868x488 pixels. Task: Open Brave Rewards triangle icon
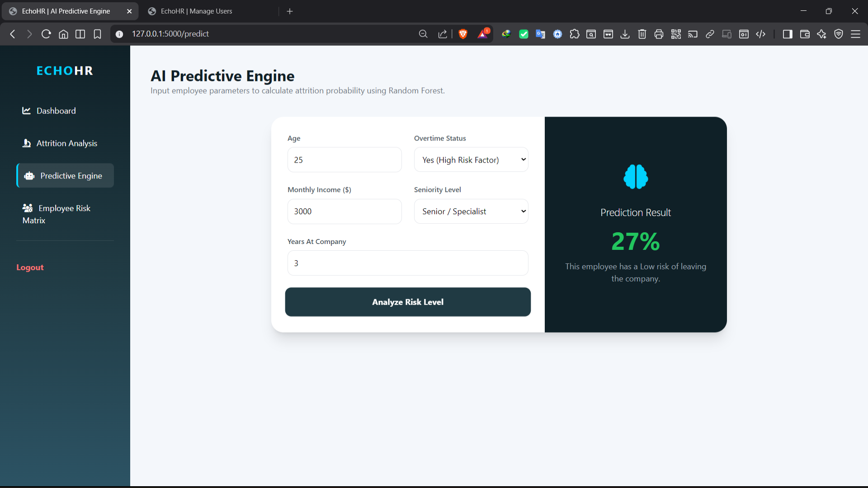[481, 34]
